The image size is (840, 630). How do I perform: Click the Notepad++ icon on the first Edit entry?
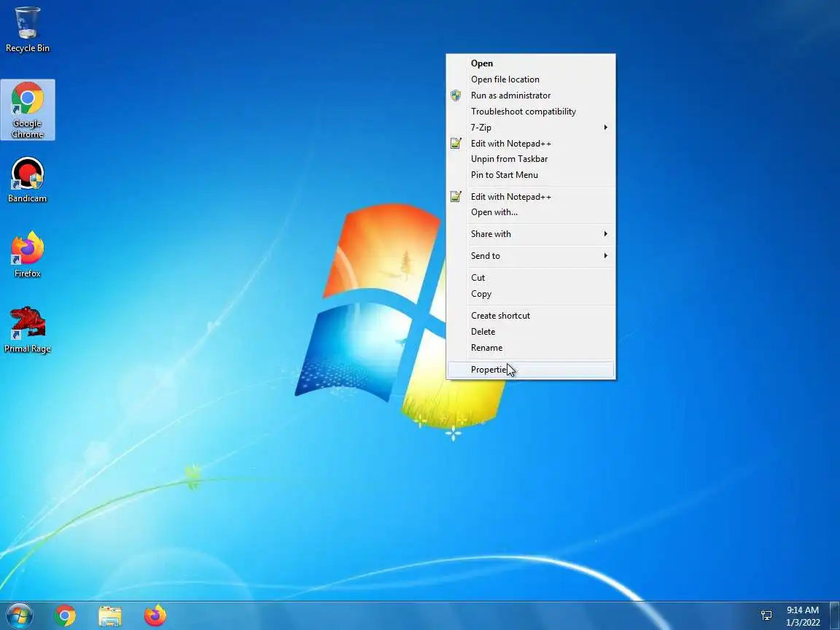[455, 143]
